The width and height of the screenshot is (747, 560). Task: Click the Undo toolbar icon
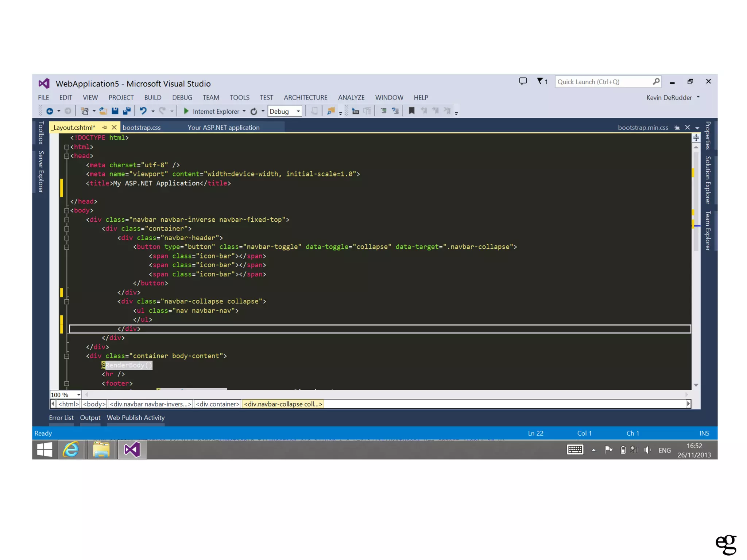143,111
